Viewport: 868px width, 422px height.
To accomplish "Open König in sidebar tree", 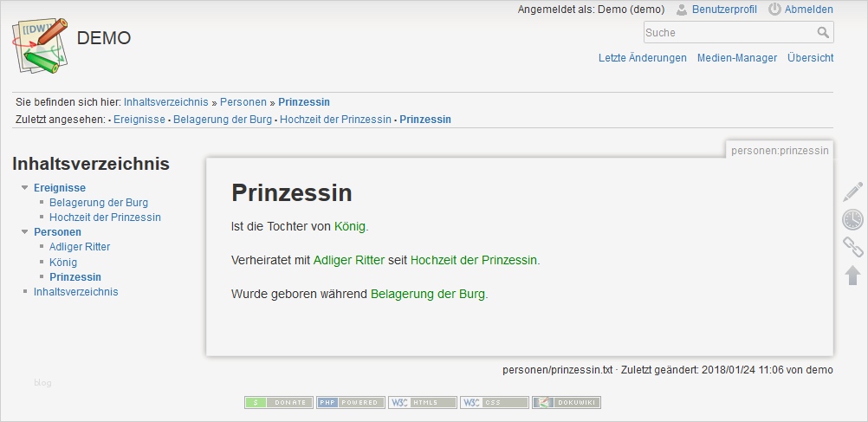I will (x=63, y=262).
